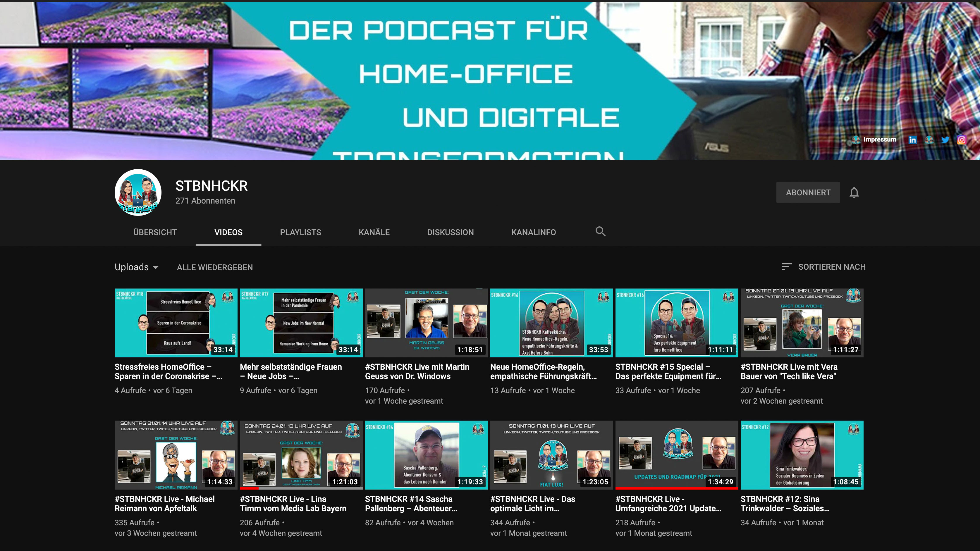Open the Twitter bird icon in banner
Image resolution: width=980 pixels, height=551 pixels.
pos(945,140)
